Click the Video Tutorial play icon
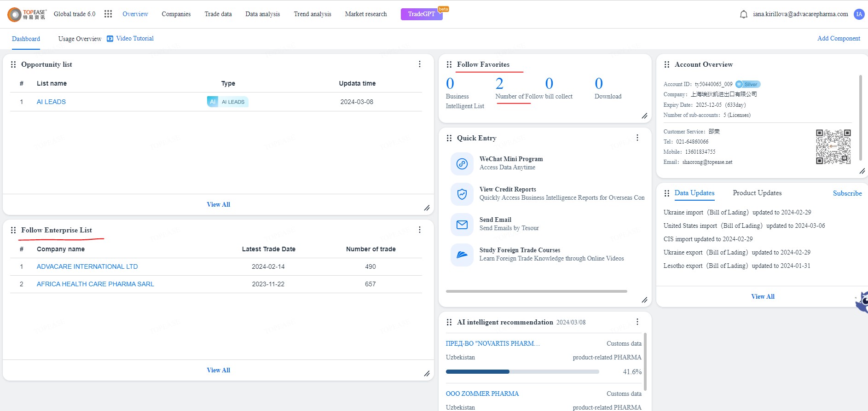Viewport: 868px width, 411px height. click(x=110, y=39)
